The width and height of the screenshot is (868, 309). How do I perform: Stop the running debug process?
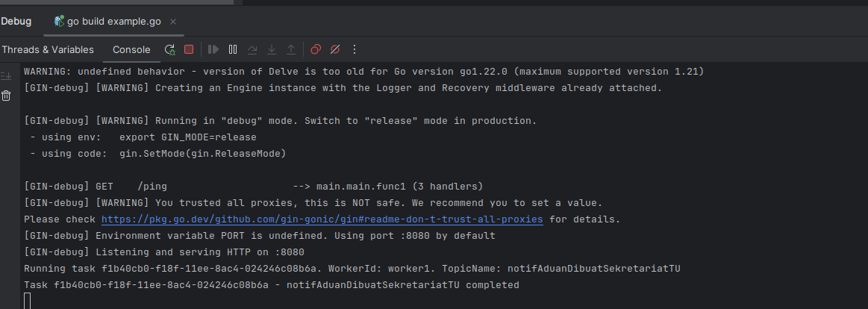[x=189, y=49]
